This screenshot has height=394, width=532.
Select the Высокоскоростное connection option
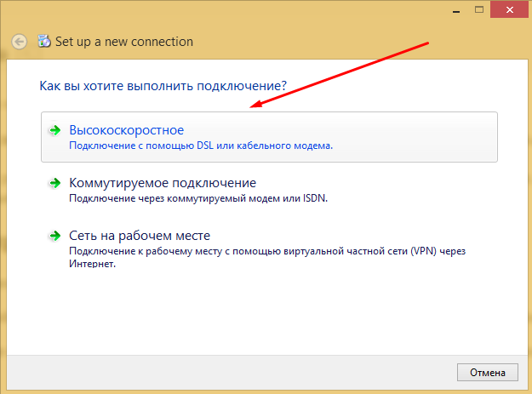click(126, 130)
